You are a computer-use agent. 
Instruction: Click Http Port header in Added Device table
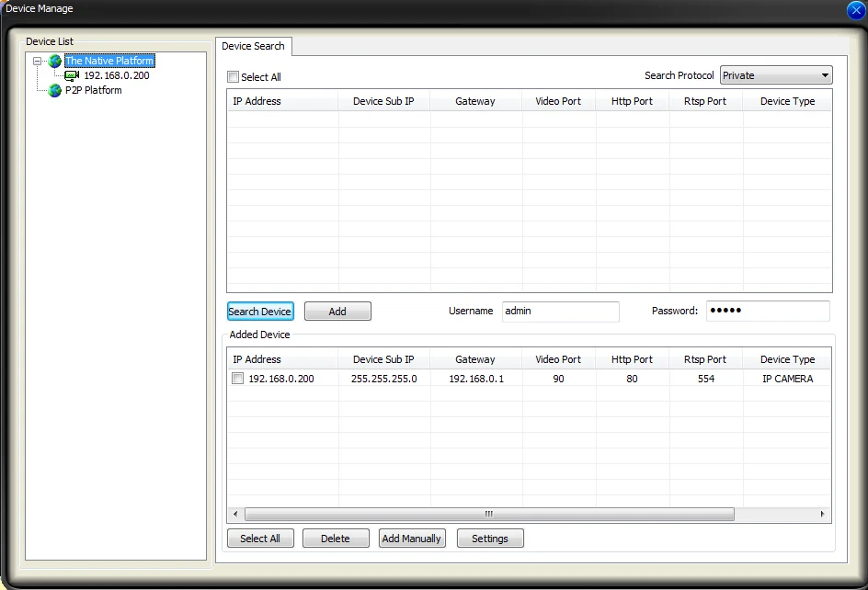[x=633, y=359]
